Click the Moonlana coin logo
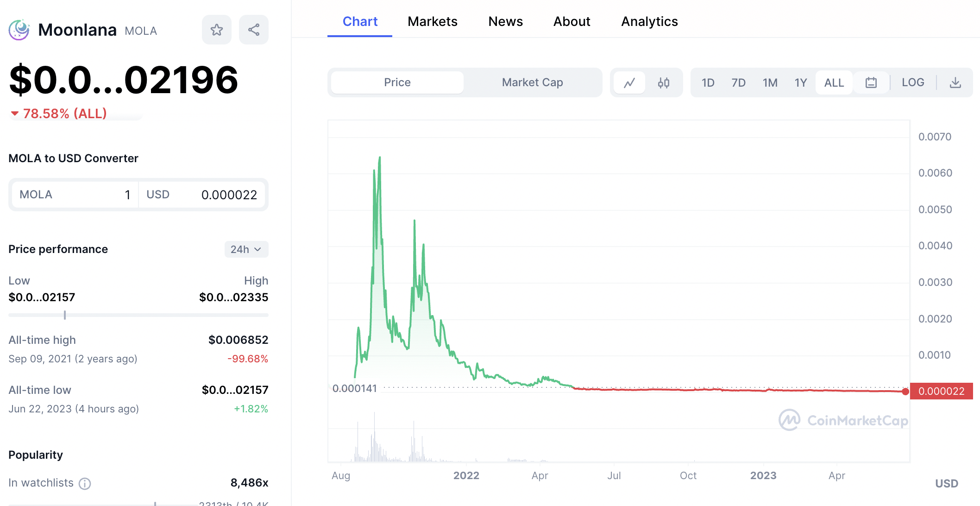Image resolution: width=980 pixels, height=506 pixels. [x=19, y=30]
